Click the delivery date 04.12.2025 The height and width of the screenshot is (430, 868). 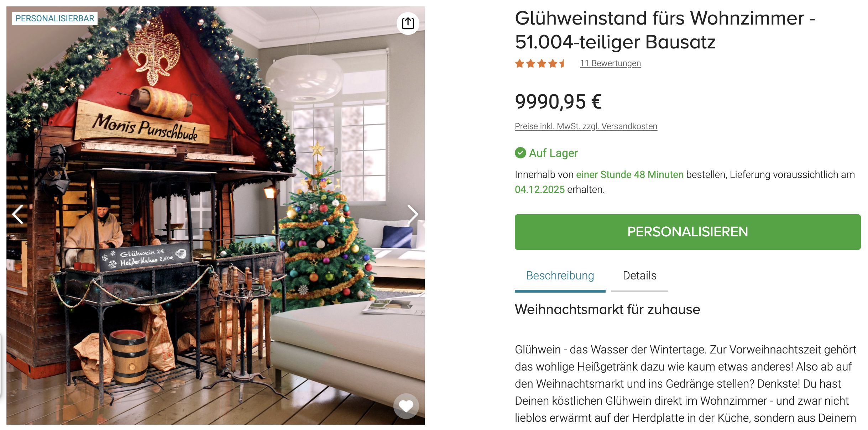[x=540, y=190]
